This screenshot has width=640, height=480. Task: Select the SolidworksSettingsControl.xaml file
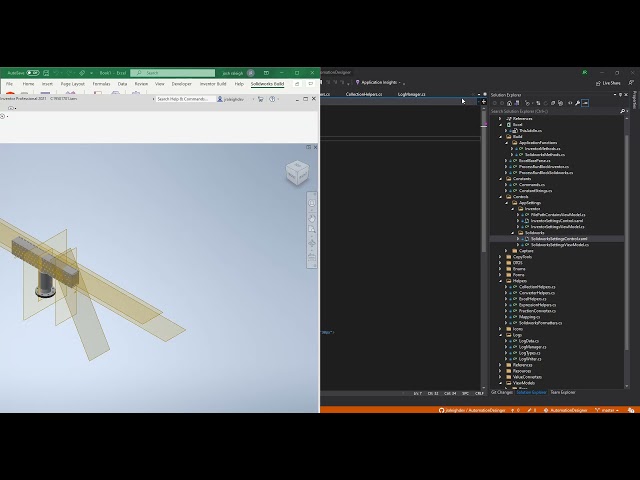(559, 239)
